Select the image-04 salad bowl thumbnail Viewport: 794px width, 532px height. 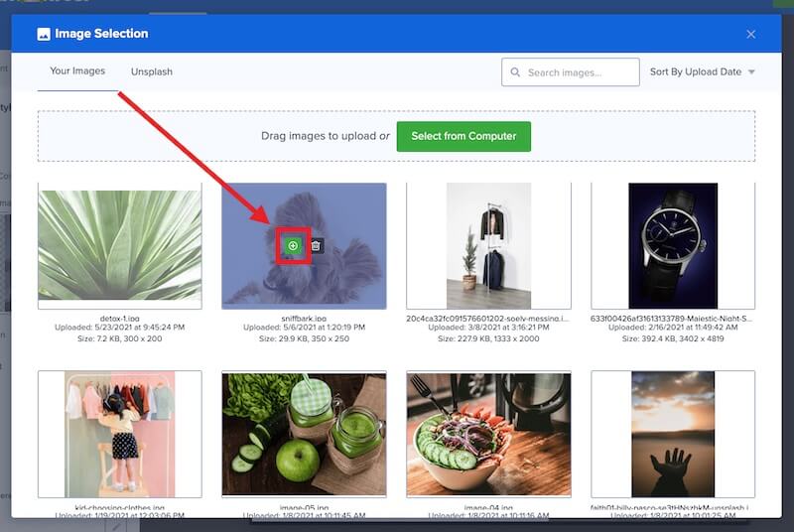tap(488, 435)
